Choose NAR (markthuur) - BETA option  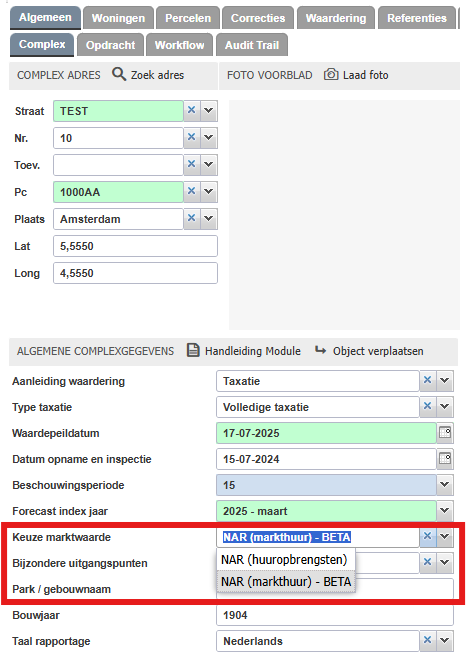[x=286, y=581]
